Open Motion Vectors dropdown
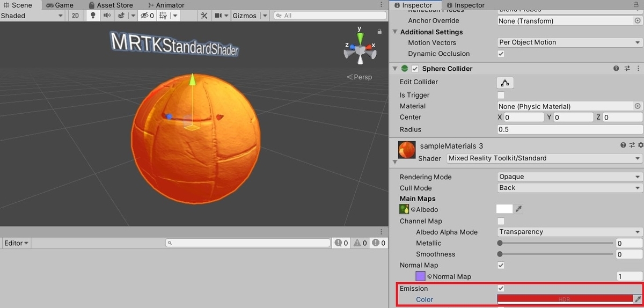644x308 pixels. coord(570,42)
